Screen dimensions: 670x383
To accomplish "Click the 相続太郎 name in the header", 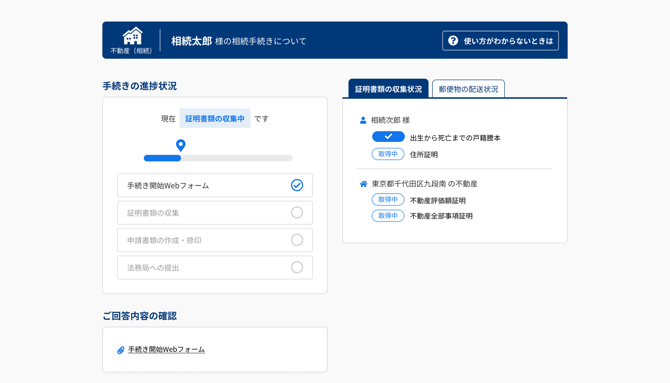I will 191,41.
